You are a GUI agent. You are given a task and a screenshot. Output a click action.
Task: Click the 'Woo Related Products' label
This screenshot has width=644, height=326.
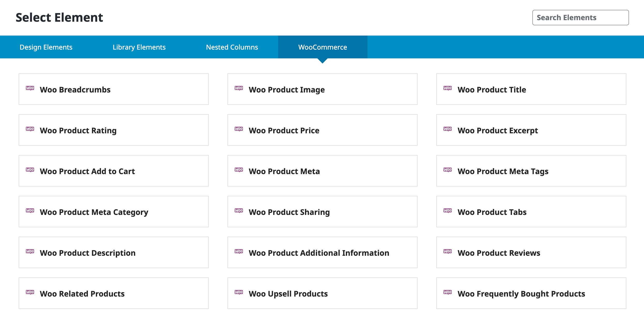click(x=82, y=294)
